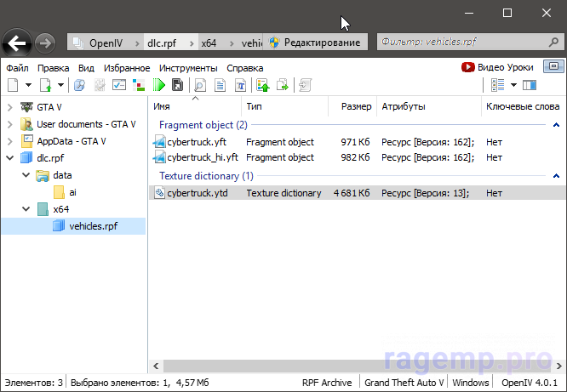Expand the User documents - GTA V node
The height and width of the screenshot is (392, 567).
(x=10, y=124)
